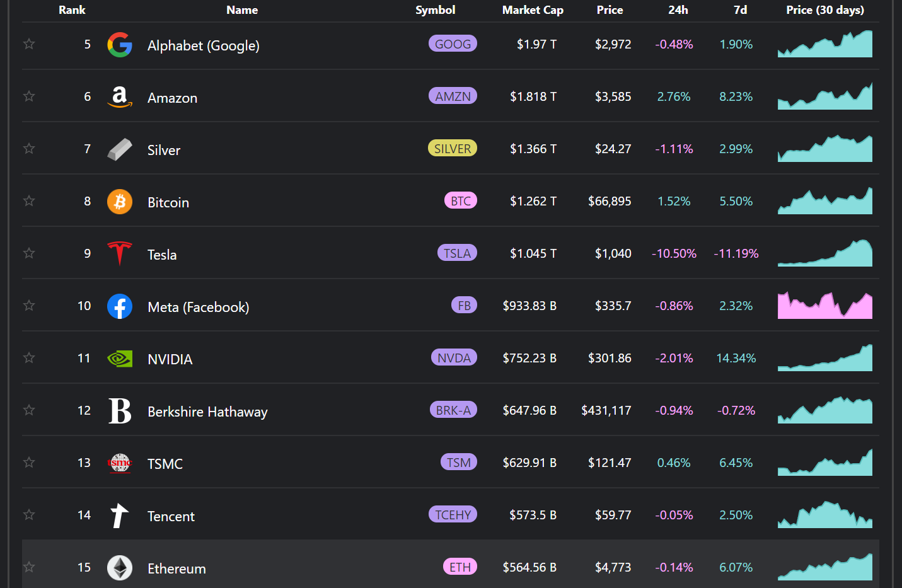
Task: View Tesla 30-day price chart thumbnail
Action: [x=824, y=253]
